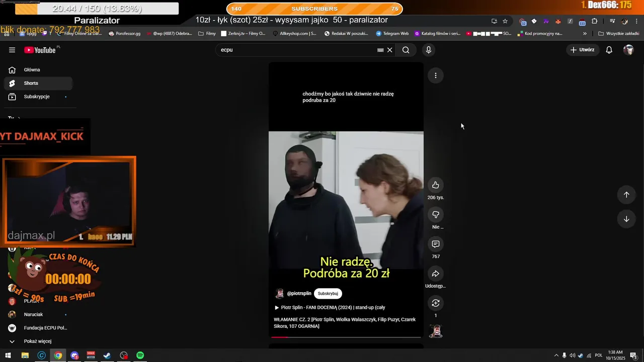Open Chrome Extensions puzzle icon
Viewport: 644px width, 362px height.
595,21
